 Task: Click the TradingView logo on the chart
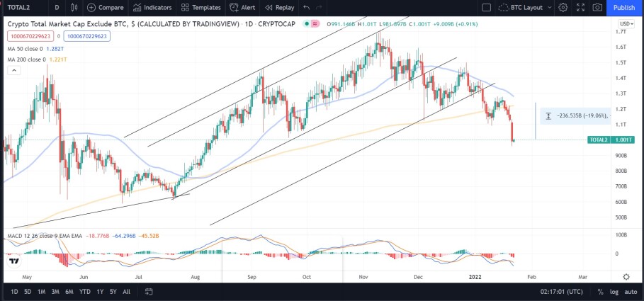click(x=14, y=261)
